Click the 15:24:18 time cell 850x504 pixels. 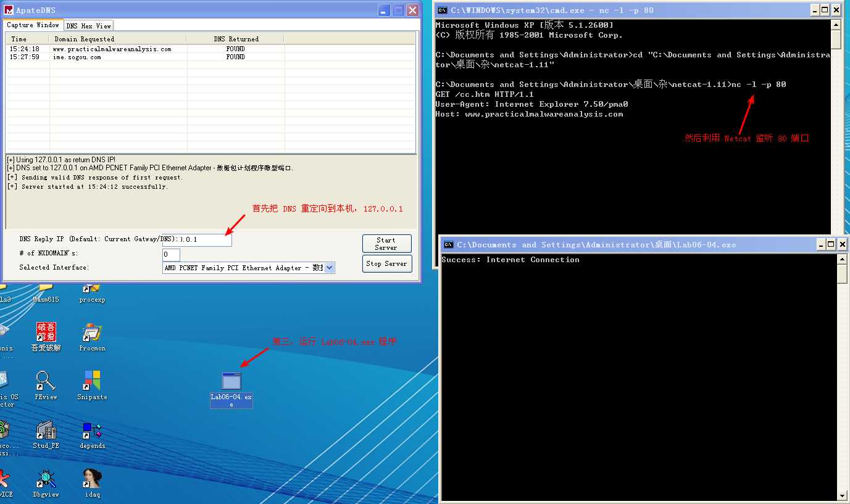[x=25, y=49]
